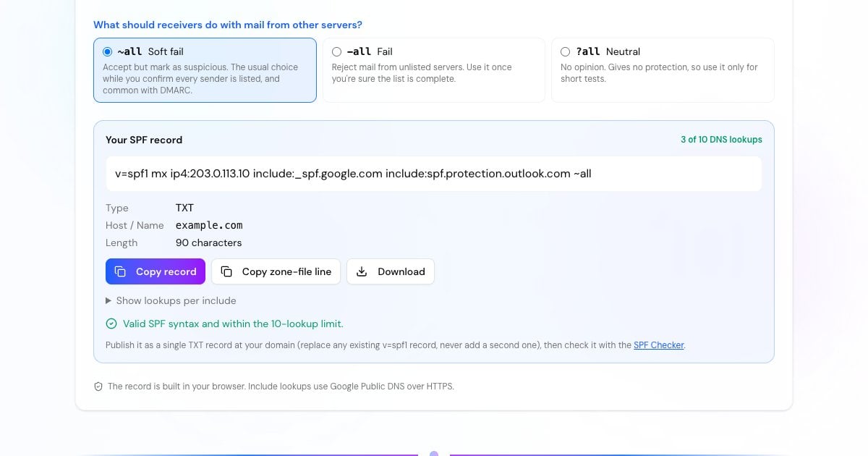Click the 'Type' label
The height and width of the screenshot is (456, 868).
point(117,208)
